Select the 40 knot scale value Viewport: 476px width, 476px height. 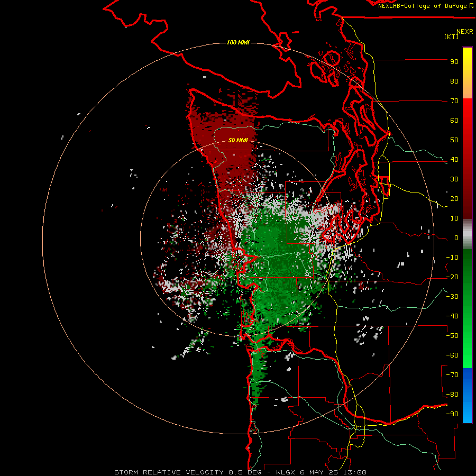(454, 160)
